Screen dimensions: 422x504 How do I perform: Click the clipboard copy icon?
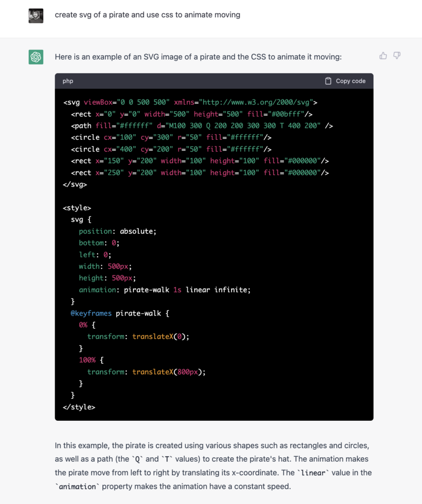click(x=328, y=81)
